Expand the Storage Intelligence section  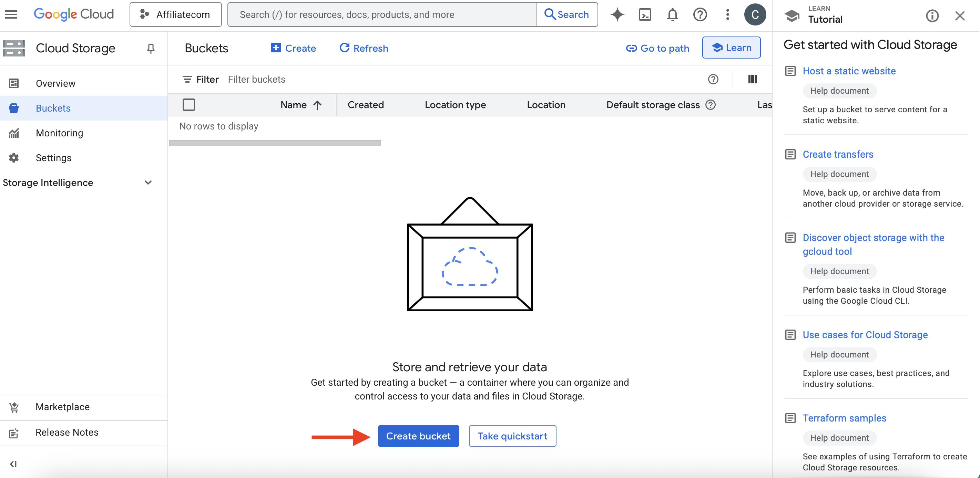coord(78,183)
